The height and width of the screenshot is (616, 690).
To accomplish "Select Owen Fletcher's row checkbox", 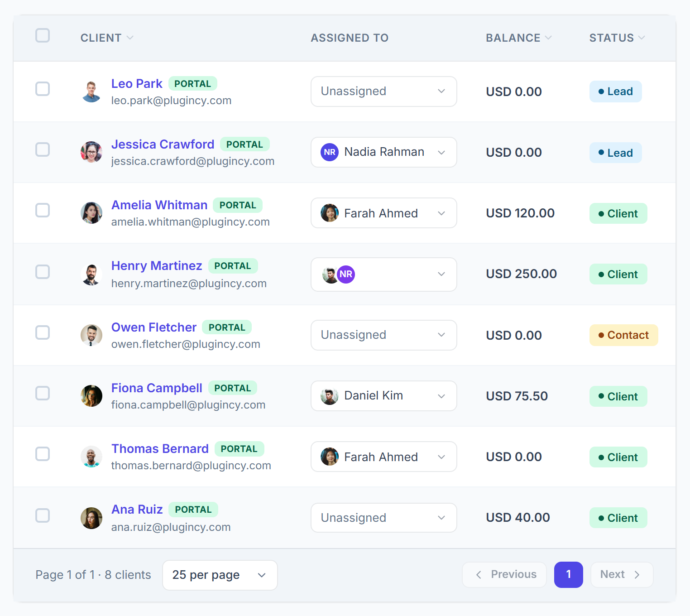I will point(43,332).
